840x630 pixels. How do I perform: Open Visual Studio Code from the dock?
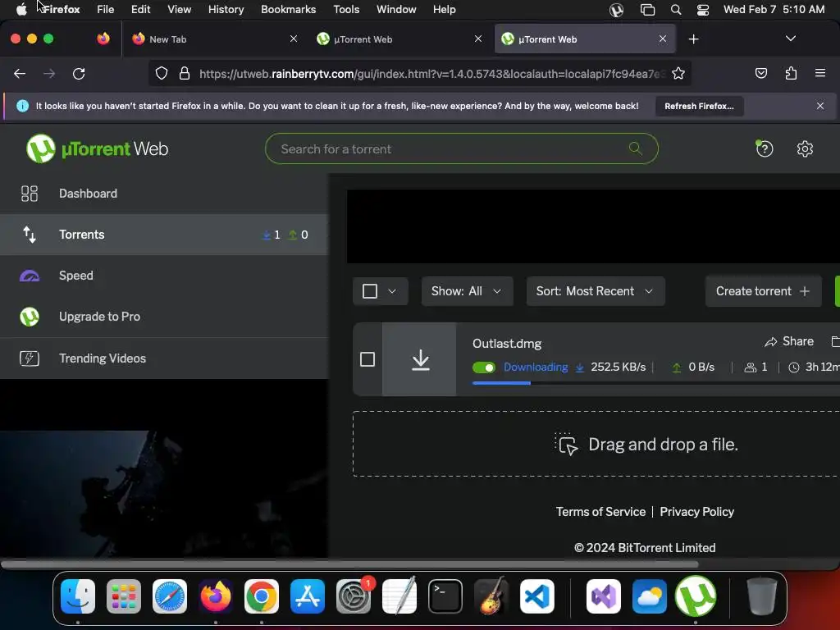tap(536, 596)
